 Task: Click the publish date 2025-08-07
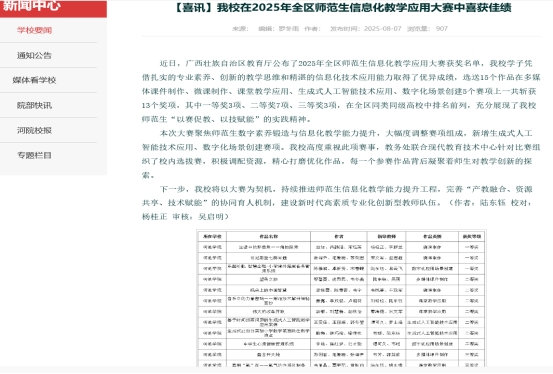click(383, 29)
